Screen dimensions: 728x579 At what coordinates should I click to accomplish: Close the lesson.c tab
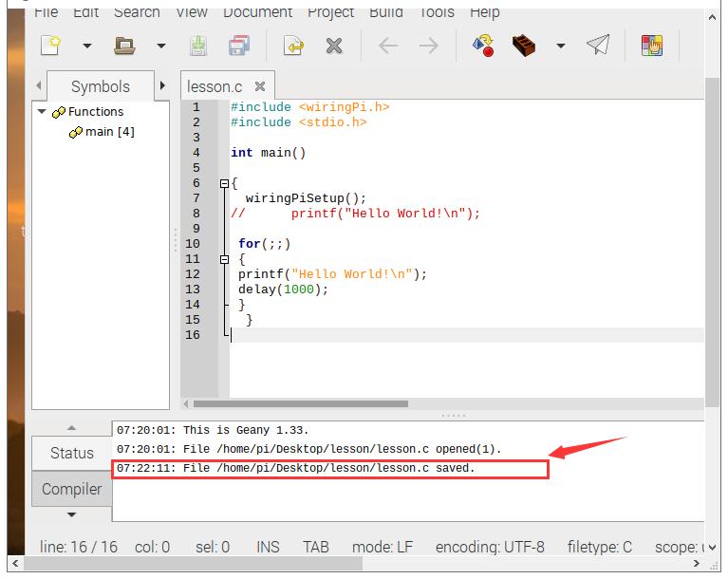coord(260,85)
